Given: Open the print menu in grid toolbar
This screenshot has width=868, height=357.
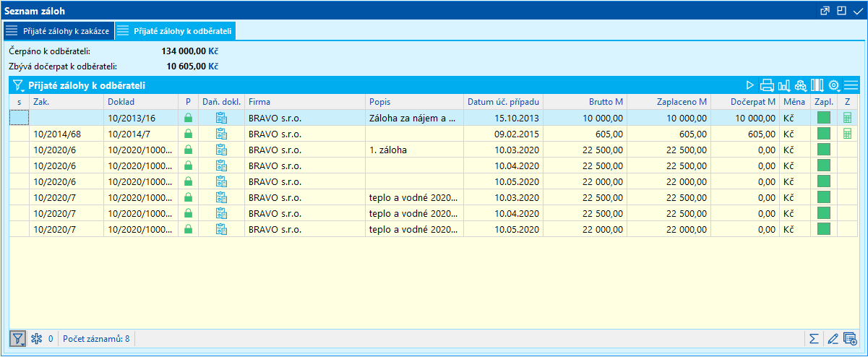Looking at the screenshot, I should (x=767, y=85).
